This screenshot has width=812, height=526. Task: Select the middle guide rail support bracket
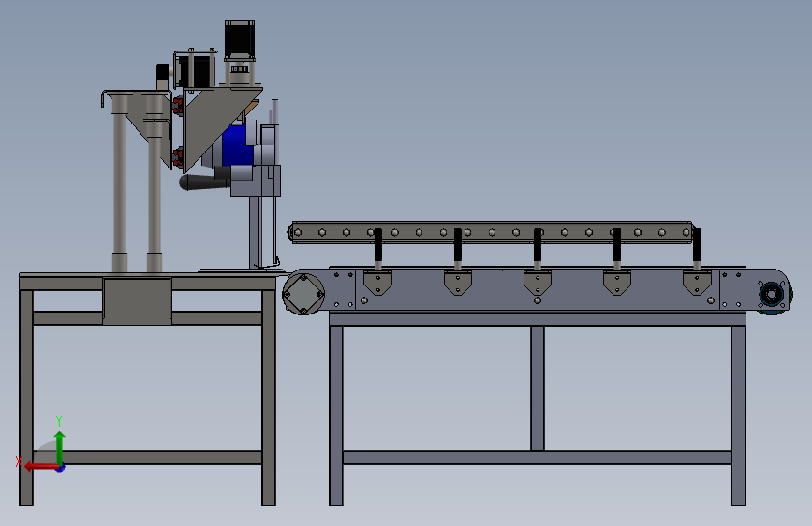pos(538,283)
